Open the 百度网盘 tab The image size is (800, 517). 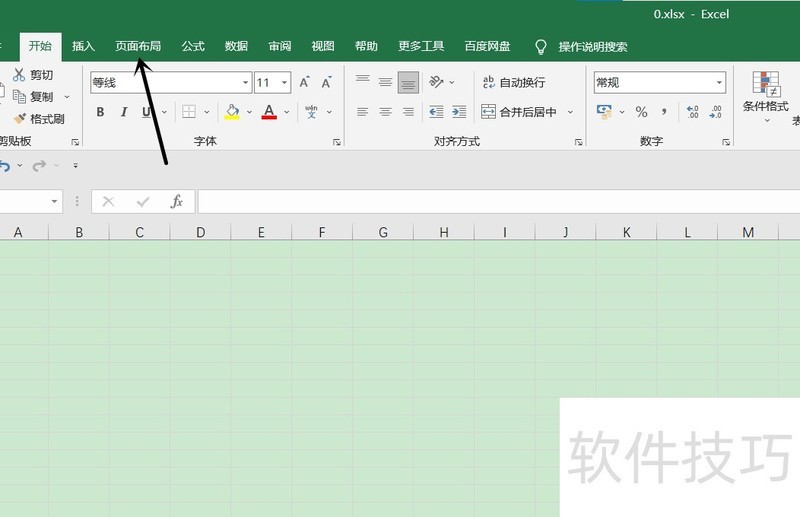(487, 46)
